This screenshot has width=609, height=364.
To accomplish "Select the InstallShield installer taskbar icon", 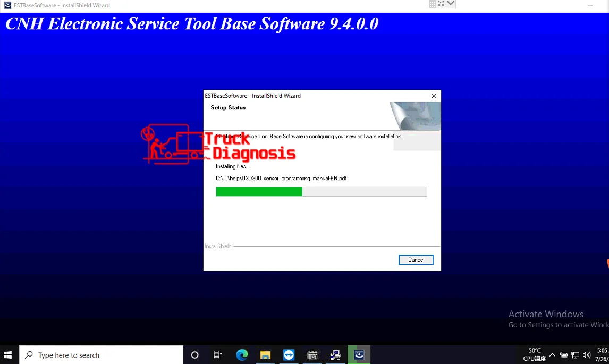I will click(x=359, y=354).
